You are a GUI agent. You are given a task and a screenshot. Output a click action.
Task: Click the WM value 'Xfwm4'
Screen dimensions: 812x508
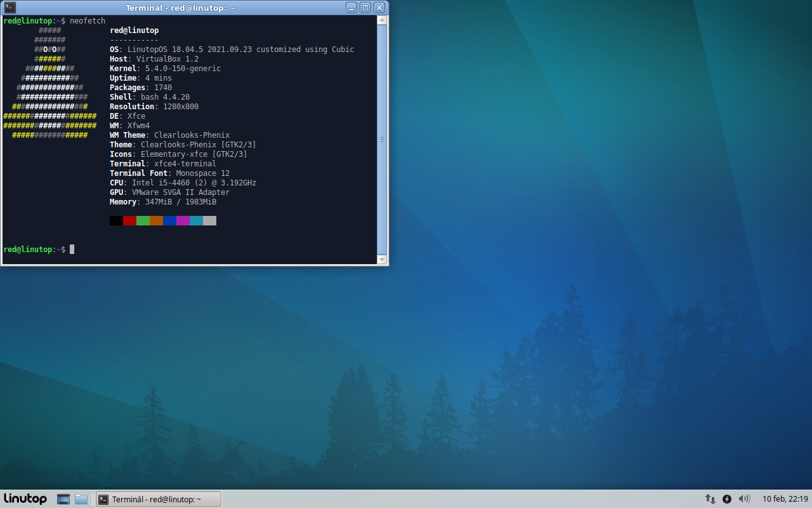point(138,126)
